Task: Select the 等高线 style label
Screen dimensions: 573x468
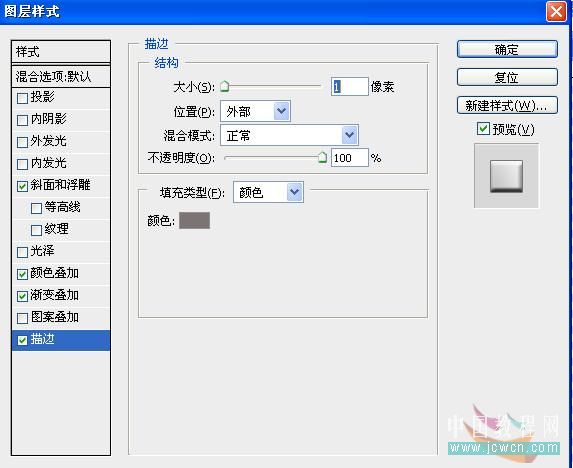Action: pos(62,207)
